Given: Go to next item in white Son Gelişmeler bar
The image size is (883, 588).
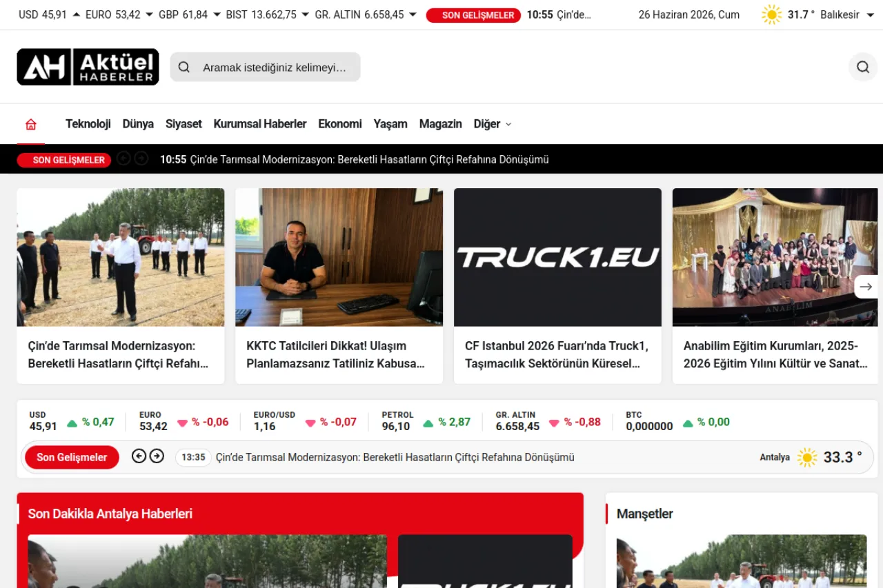Looking at the screenshot, I should pos(157,456).
